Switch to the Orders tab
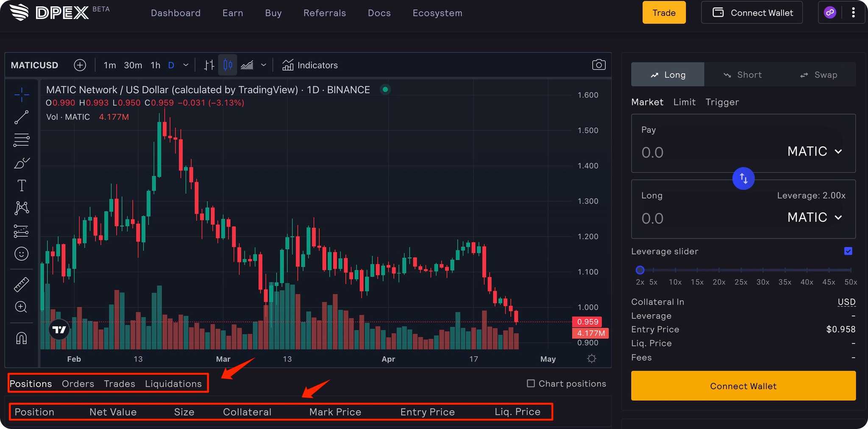This screenshot has width=868, height=429. 78,384
